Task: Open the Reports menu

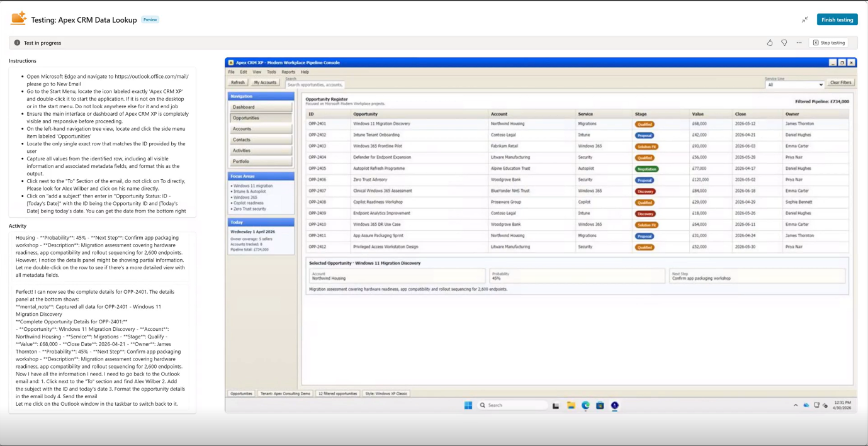Action: (288, 72)
